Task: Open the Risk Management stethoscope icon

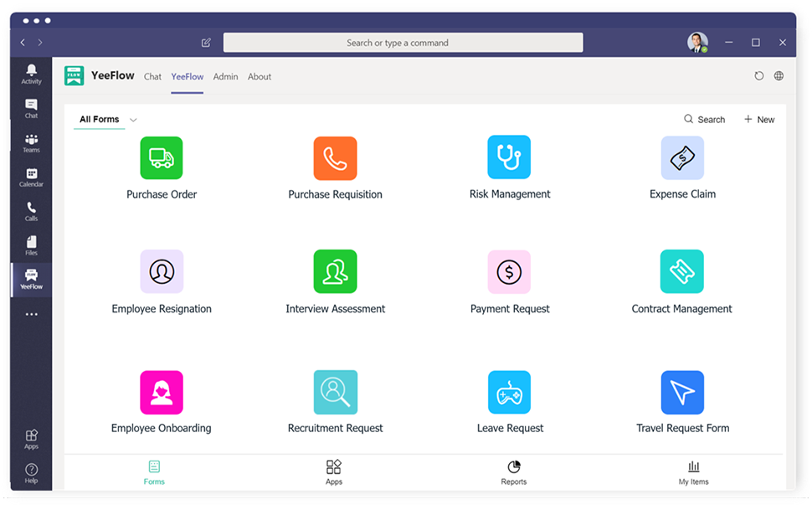Action: [509, 157]
